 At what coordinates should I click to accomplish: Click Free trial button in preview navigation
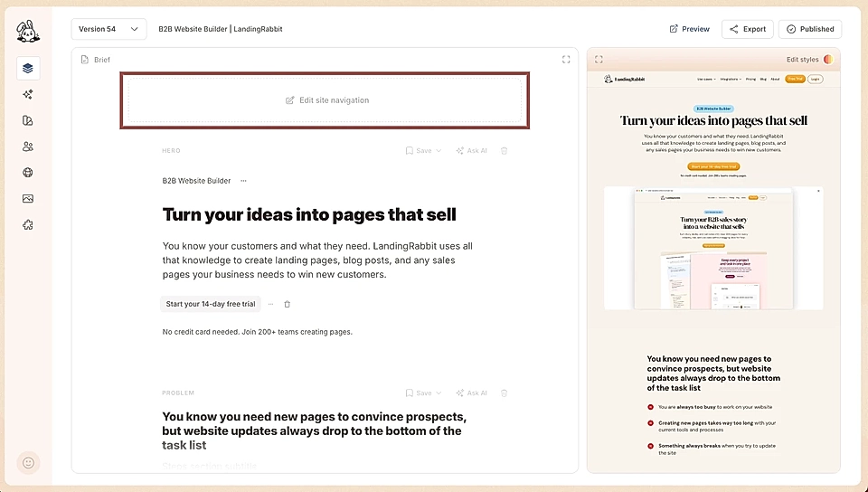click(795, 80)
